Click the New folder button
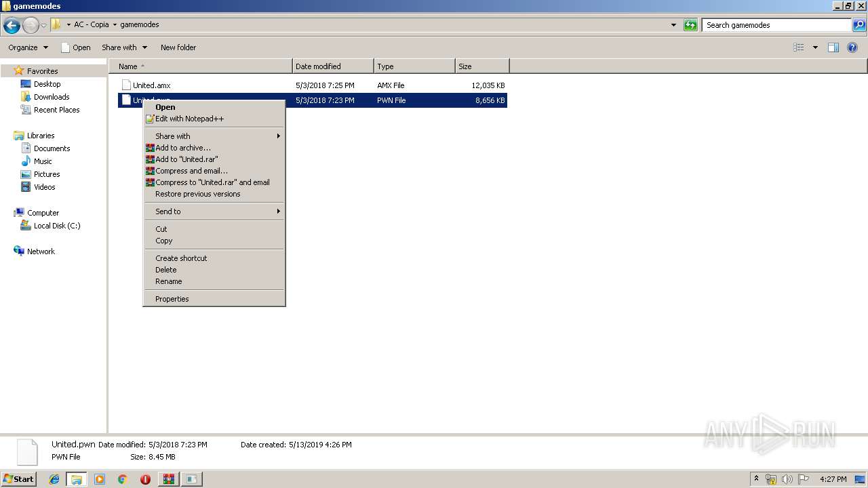The image size is (868, 488). point(178,47)
